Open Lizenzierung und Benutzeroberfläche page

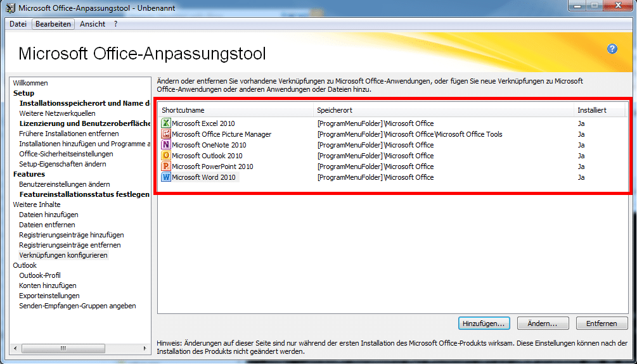pos(84,123)
